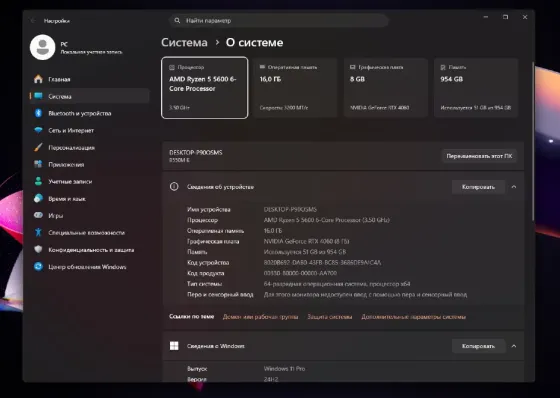Click the Код устройства GUID value

pyautogui.click(x=322, y=262)
